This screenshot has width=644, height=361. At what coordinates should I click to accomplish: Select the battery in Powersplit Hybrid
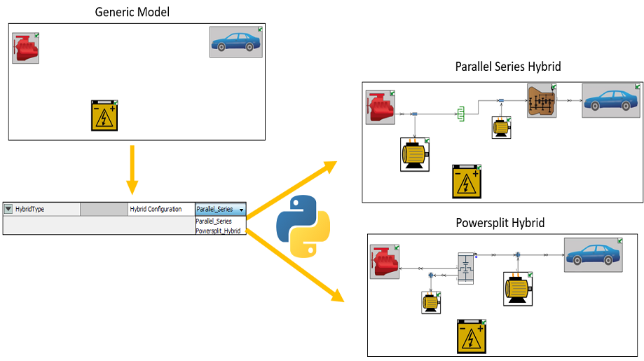coord(472,336)
